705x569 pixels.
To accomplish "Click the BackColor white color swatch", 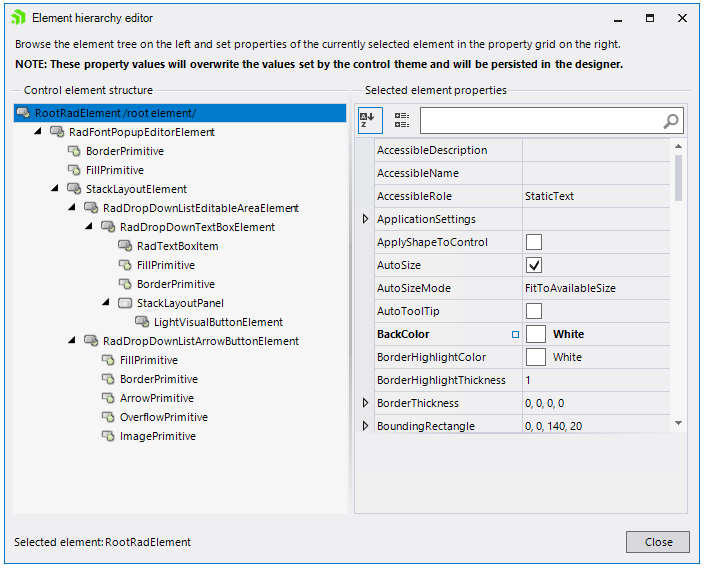I will (x=535, y=334).
